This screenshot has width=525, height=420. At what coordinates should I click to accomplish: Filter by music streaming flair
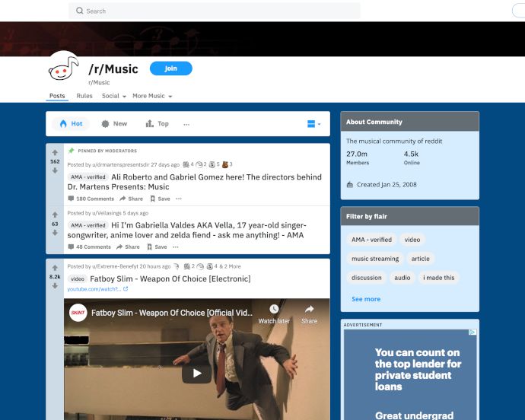point(375,259)
